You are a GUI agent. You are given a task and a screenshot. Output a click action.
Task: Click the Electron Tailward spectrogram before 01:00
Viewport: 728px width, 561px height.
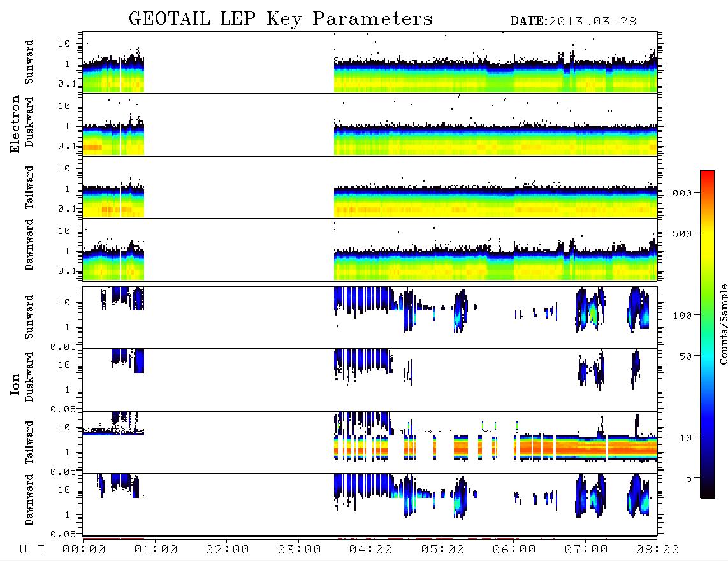pos(113,202)
